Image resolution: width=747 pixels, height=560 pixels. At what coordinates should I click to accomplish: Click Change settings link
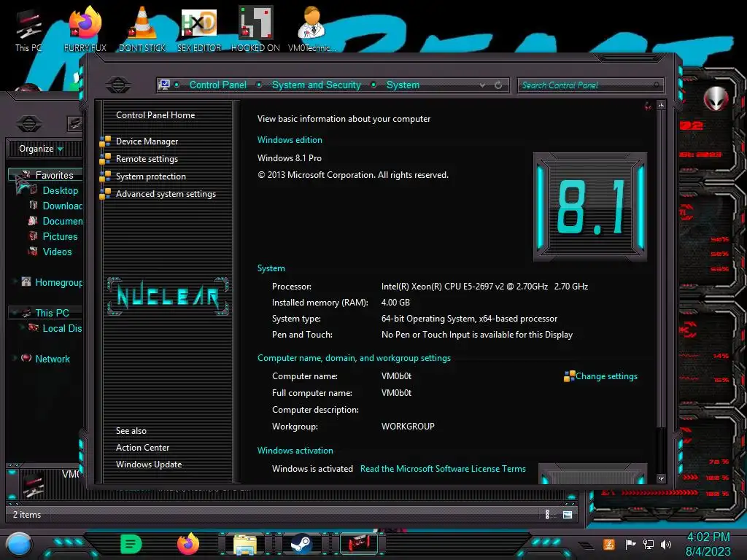coord(606,376)
